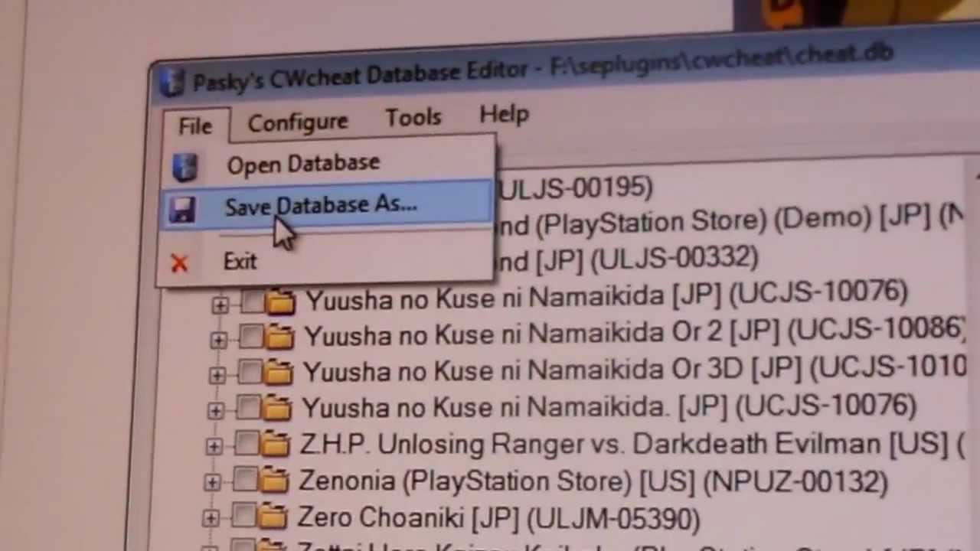Open the Tools menu
Image resolution: width=980 pixels, height=551 pixels.
413,118
